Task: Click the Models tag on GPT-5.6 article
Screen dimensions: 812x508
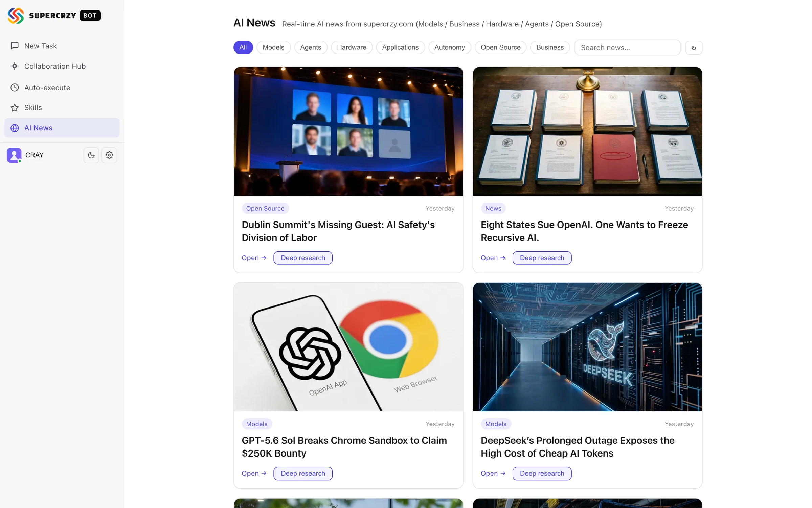Action: (x=257, y=424)
